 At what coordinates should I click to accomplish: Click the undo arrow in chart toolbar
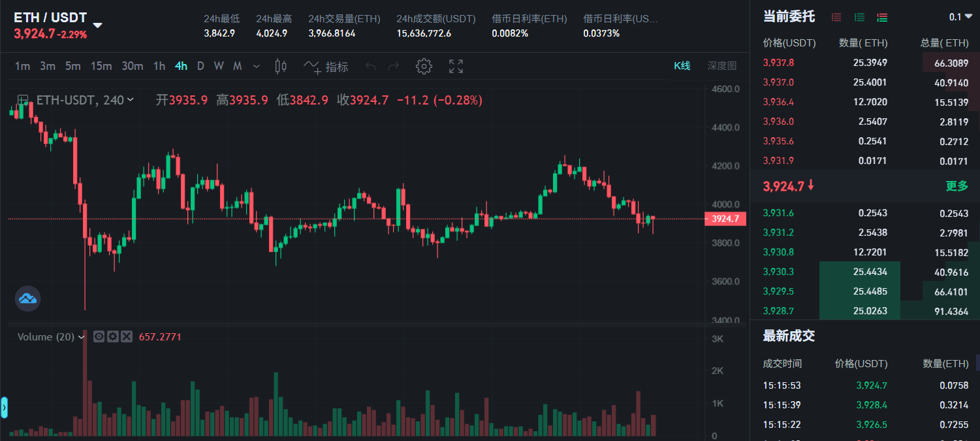[371, 66]
